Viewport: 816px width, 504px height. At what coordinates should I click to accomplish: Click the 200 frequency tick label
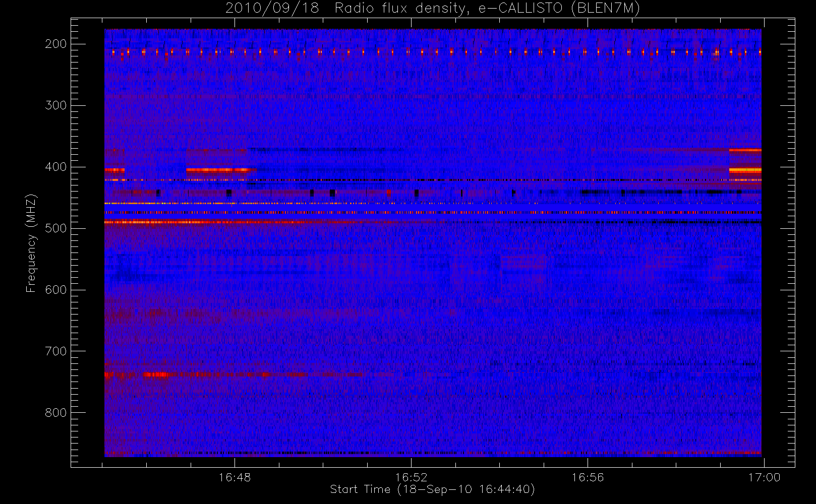point(56,44)
